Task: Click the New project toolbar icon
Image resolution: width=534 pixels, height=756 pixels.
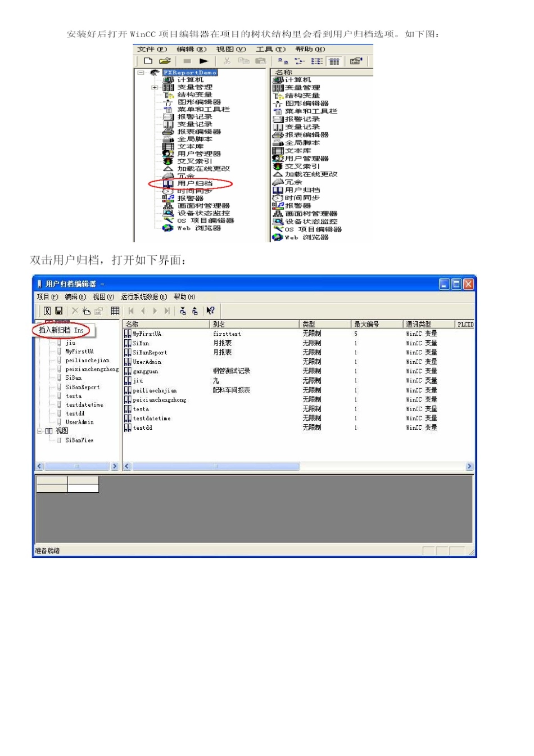Action: pos(148,61)
